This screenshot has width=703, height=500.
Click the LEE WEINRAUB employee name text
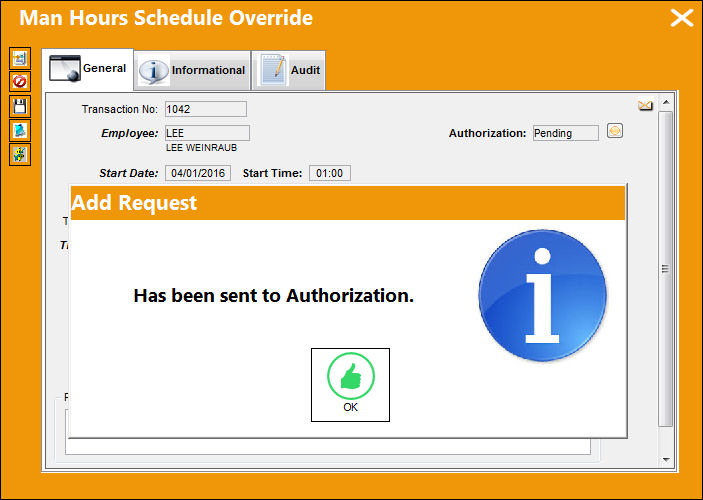[201, 148]
